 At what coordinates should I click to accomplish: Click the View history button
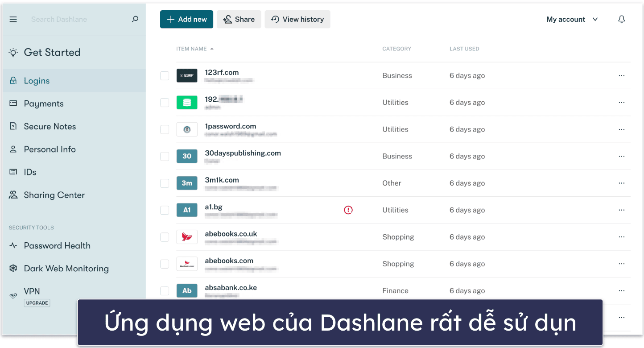(297, 19)
